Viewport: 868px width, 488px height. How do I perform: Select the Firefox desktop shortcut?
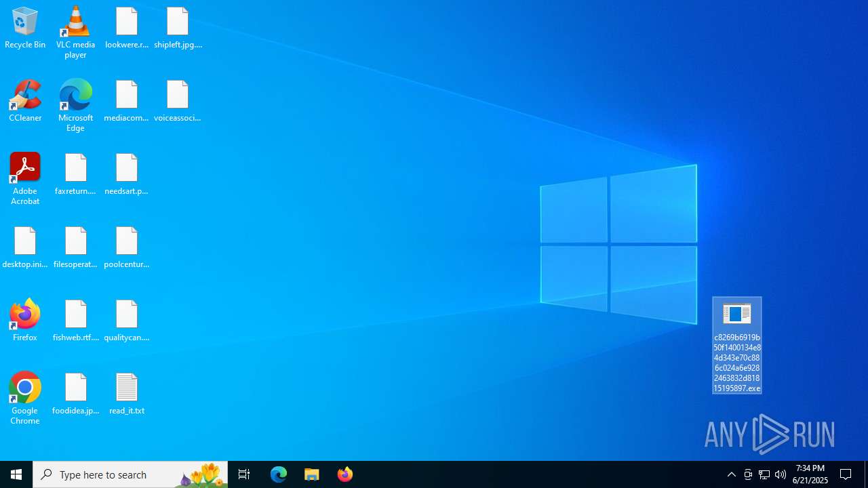tap(25, 321)
